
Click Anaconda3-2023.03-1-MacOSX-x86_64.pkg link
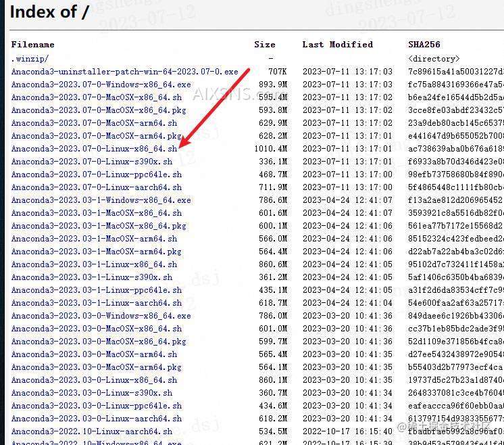99,226
